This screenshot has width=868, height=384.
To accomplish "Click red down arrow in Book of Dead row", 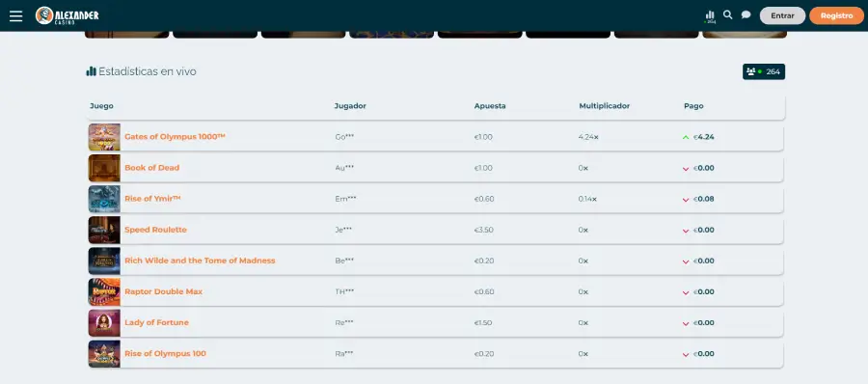I will 686,169.
